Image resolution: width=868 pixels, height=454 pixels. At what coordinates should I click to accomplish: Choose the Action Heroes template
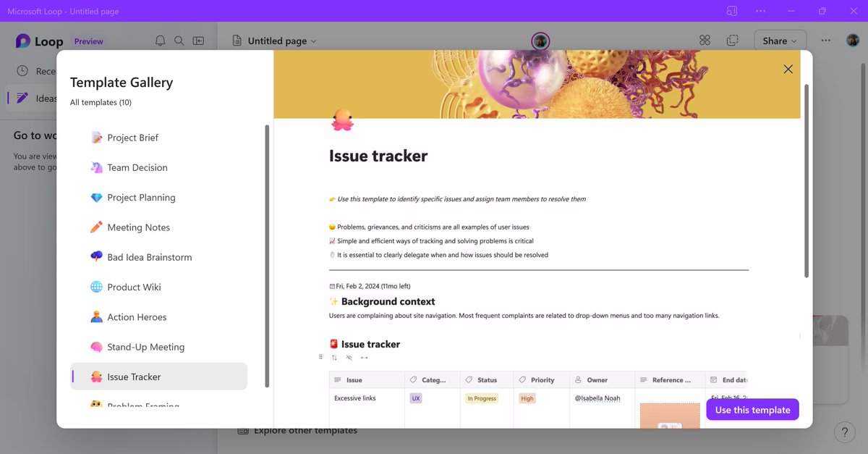(x=158, y=317)
